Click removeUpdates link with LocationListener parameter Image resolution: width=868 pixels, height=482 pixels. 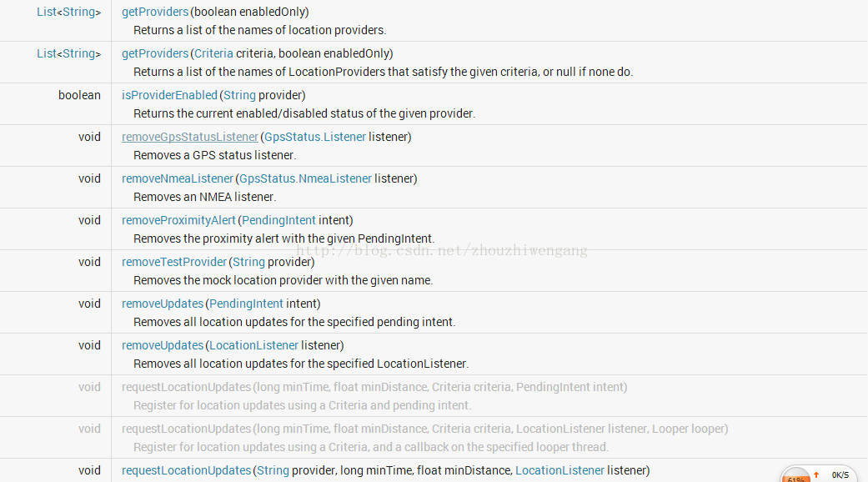(x=163, y=345)
